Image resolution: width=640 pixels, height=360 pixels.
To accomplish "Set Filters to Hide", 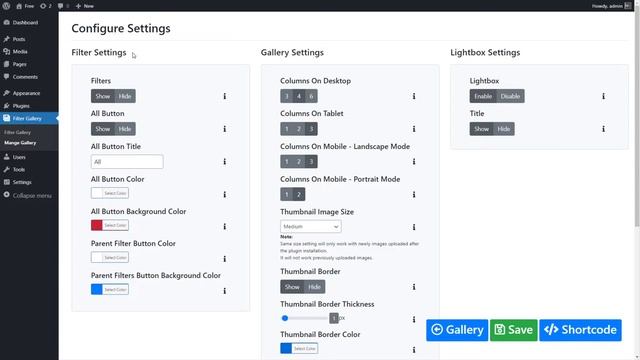I will point(124,96).
